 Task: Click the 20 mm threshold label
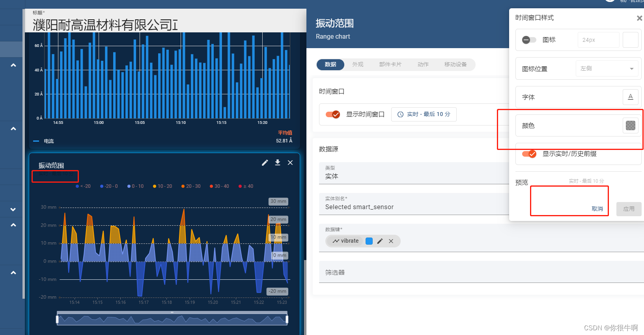click(278, 219)
